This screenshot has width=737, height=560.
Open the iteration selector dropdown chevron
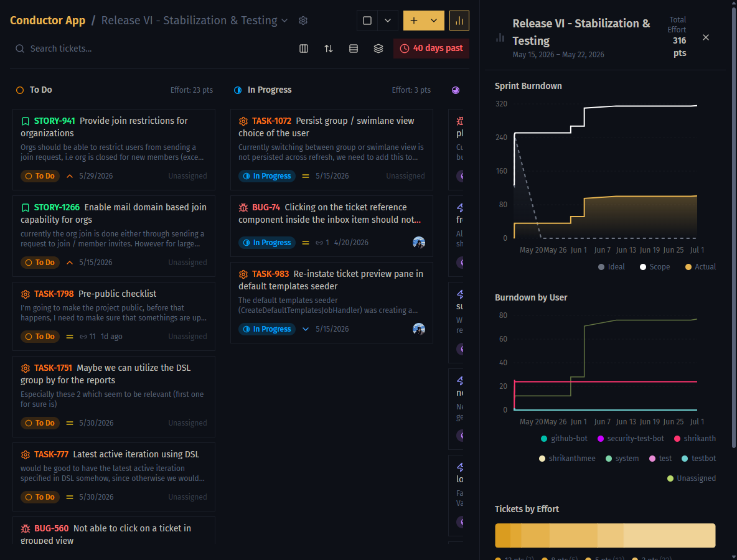[284, 21]
